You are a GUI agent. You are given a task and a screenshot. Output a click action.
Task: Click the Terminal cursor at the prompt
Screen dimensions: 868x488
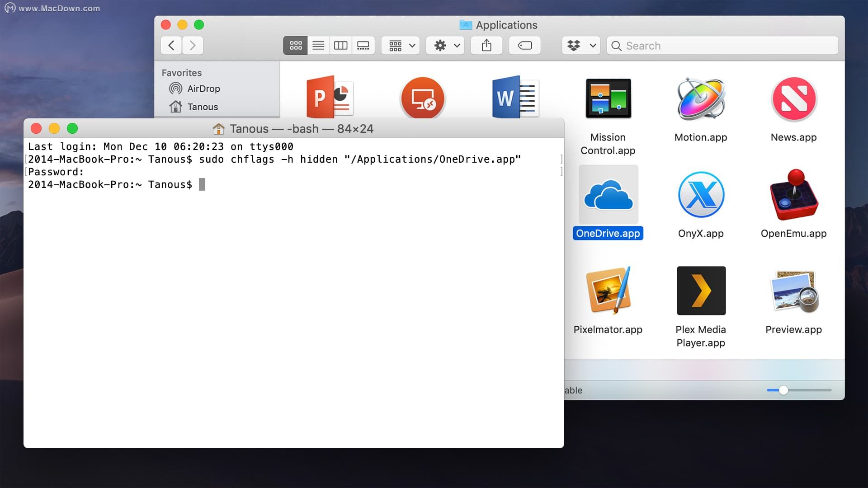pyautogui.click(x=202, y=184)
